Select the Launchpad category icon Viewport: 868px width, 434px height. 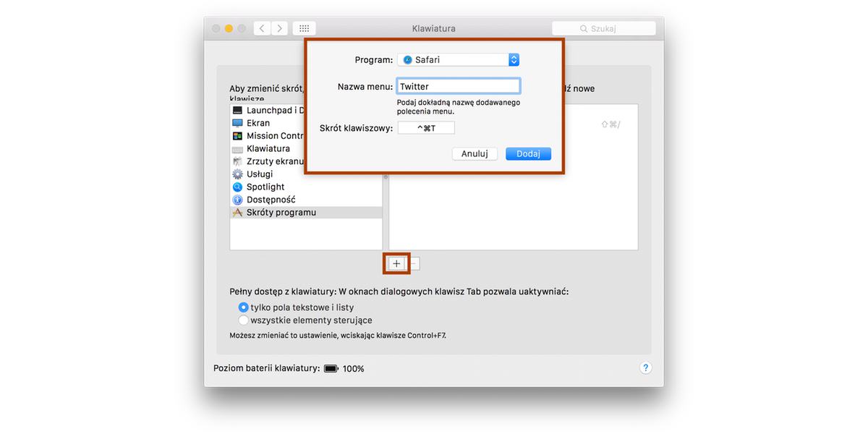coord(237,111)
